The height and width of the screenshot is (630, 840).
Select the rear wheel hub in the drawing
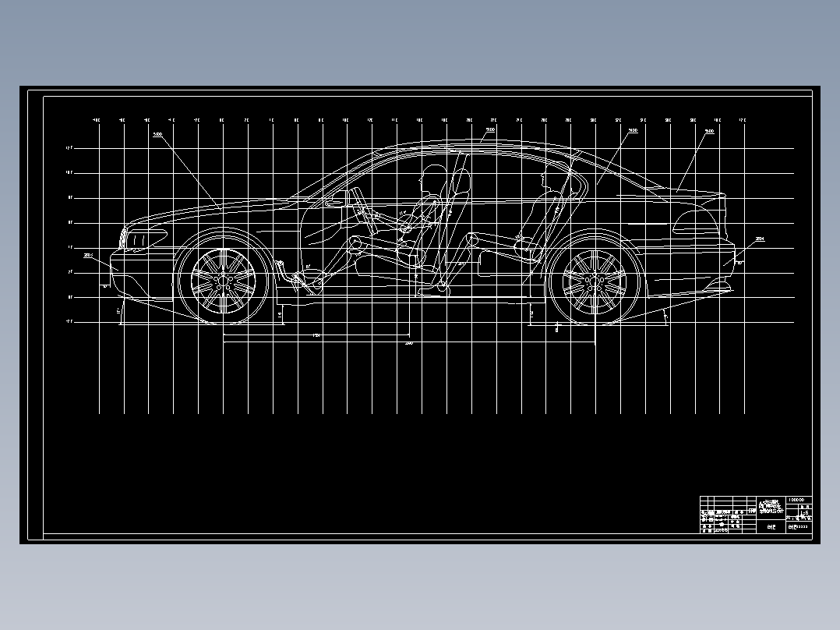[595, 281]
